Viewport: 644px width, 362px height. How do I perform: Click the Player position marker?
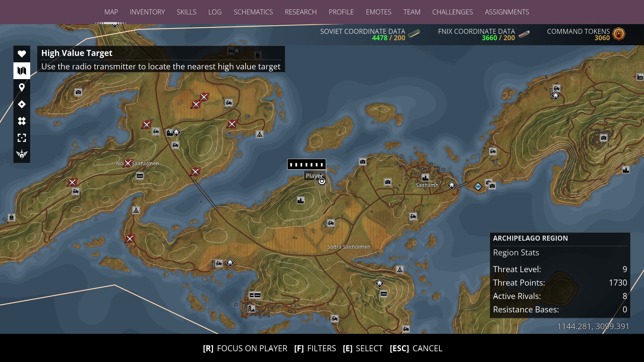coord(322,181)
